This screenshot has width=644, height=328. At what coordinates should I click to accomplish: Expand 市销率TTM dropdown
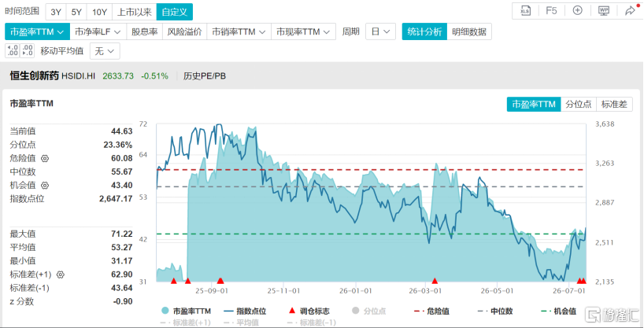[239, 31]
